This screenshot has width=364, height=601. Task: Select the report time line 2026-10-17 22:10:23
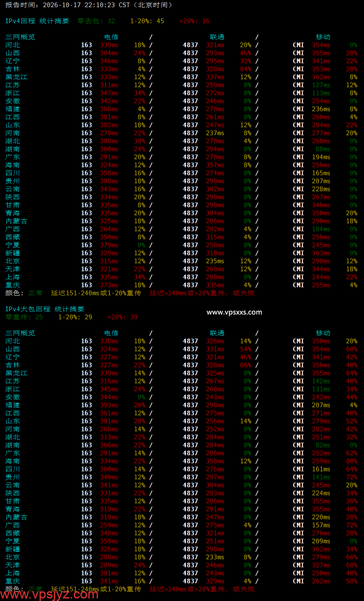click(x=89, y=5)
